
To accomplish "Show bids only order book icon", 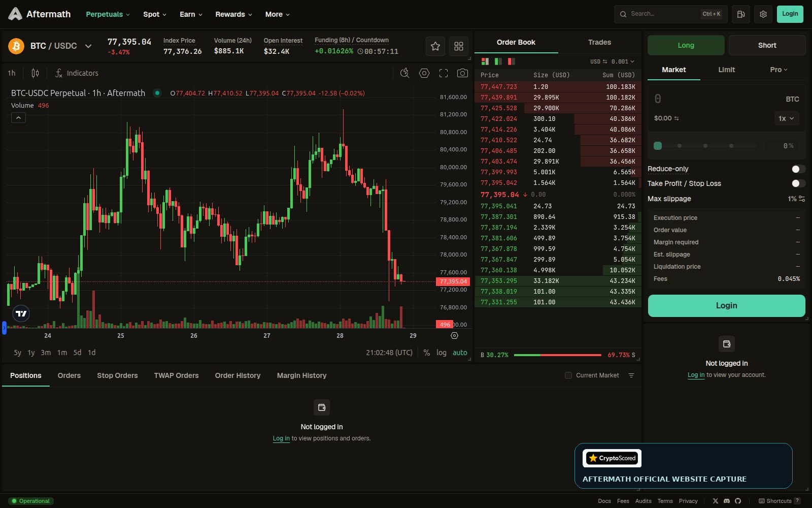I will pyautogui.click(x=498, y=61).
